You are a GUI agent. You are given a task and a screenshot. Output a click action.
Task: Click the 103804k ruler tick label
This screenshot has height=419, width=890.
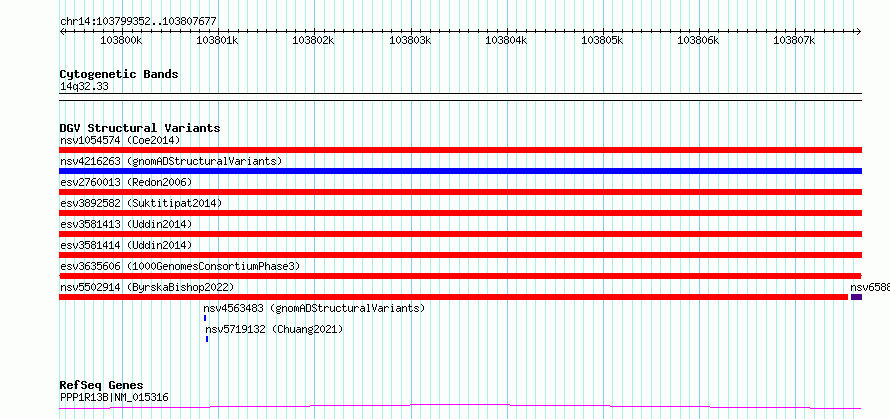pos(506,40)
